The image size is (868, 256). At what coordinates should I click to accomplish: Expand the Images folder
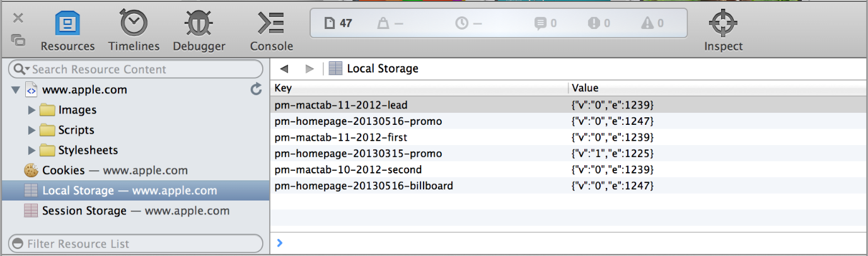(32, 110)
